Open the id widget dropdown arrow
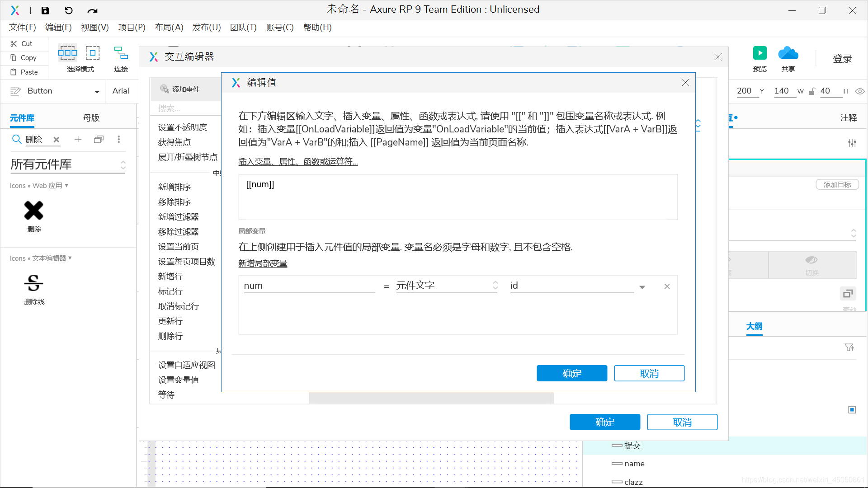This screenshot has width=868, height=488. pyautogui.click(x=642, y=287)
